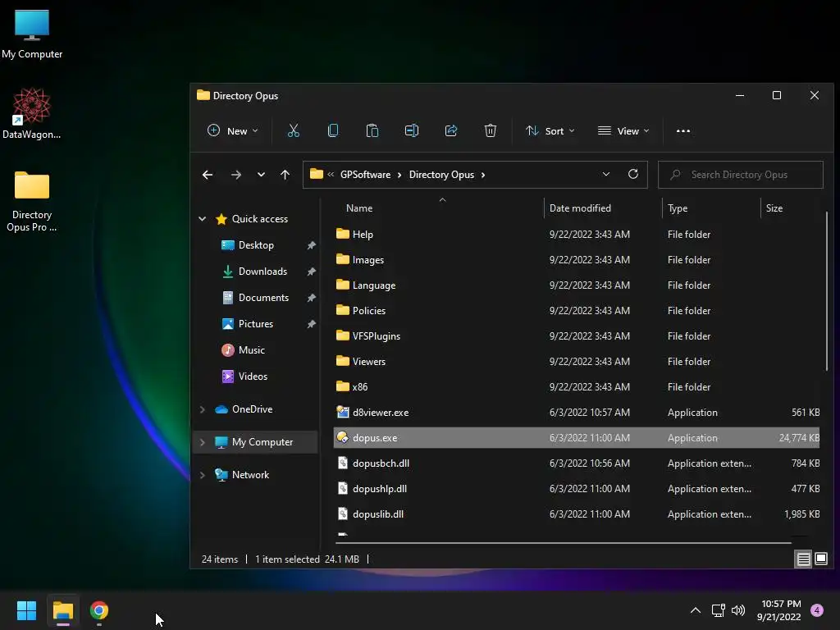This screenshot has width=840, height=630.
Task: Collapse the Quick access tree node
Action: click(203, 218)
